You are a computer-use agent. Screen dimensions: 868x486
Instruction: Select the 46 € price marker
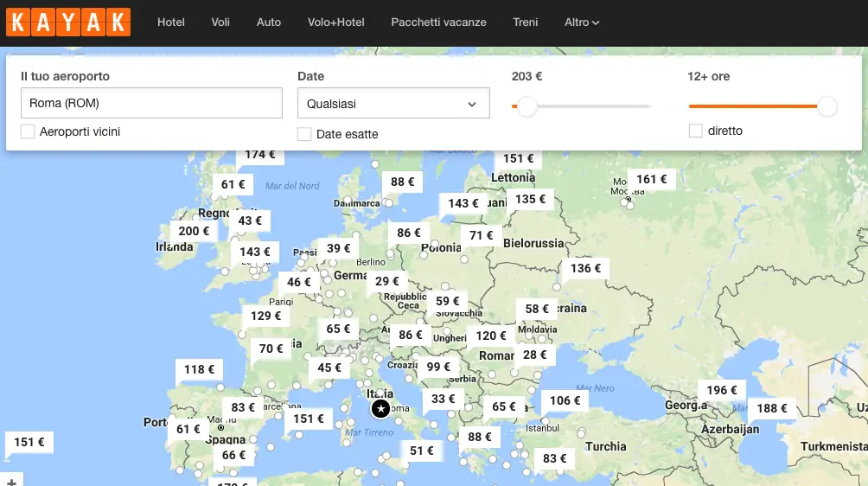298,282
